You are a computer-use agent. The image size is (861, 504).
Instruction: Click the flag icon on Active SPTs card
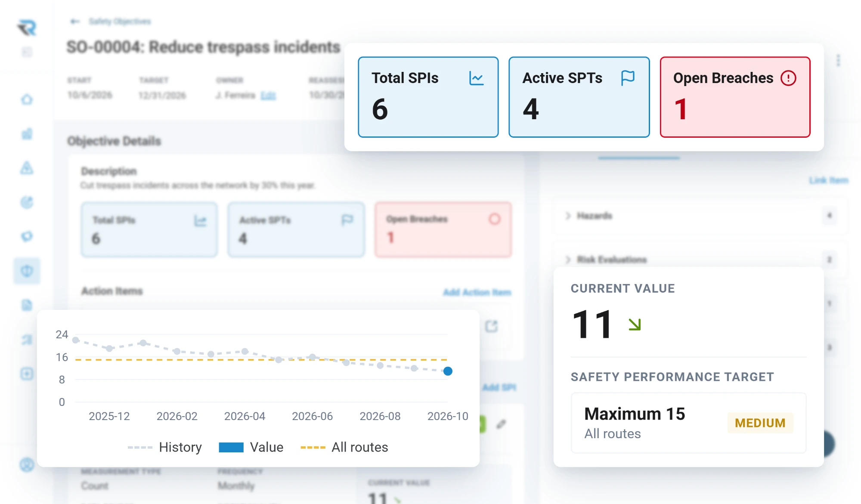628,78
